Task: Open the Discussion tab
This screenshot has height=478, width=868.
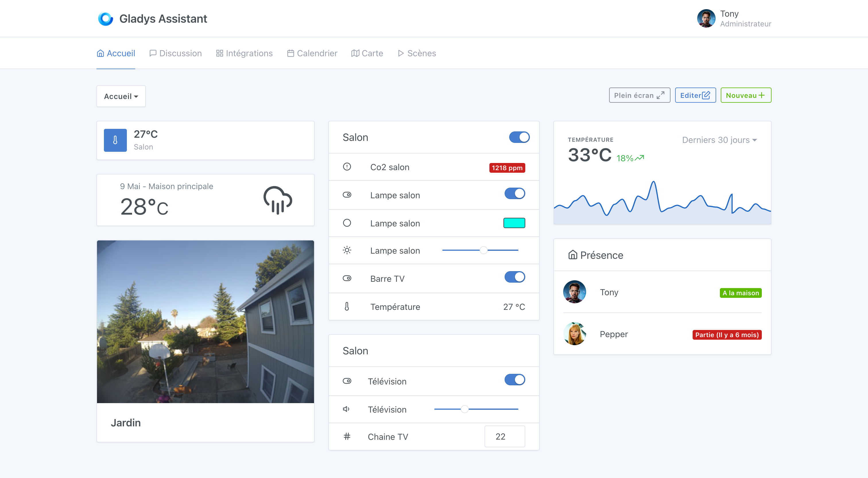Action: 176,53
